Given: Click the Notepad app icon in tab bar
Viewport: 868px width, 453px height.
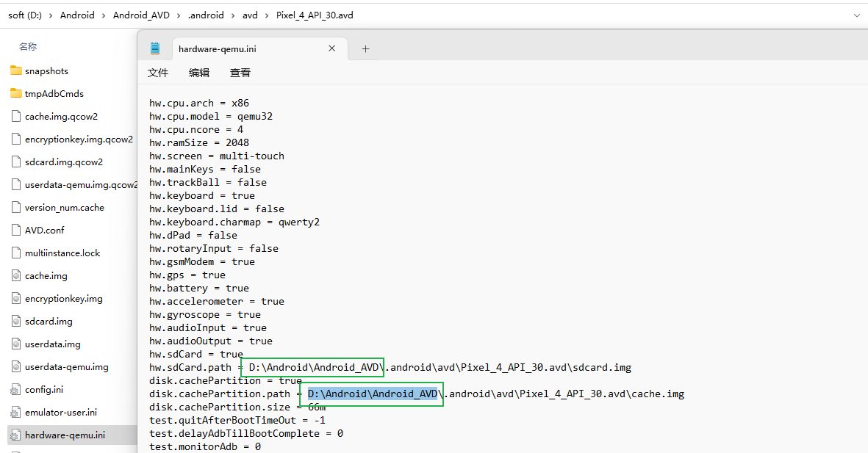Looking at the screenshot, I should (x=155, y=48).
